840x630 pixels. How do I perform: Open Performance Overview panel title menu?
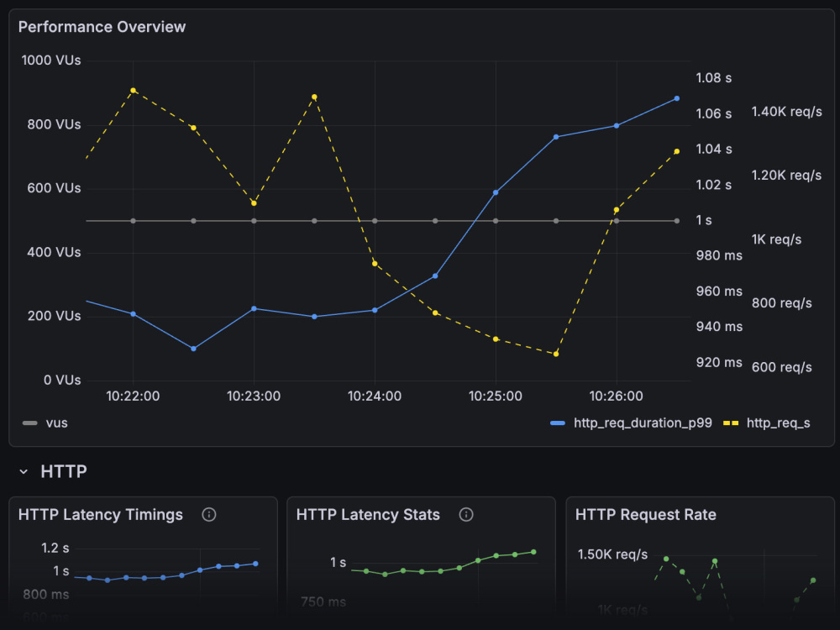[102, 27]
